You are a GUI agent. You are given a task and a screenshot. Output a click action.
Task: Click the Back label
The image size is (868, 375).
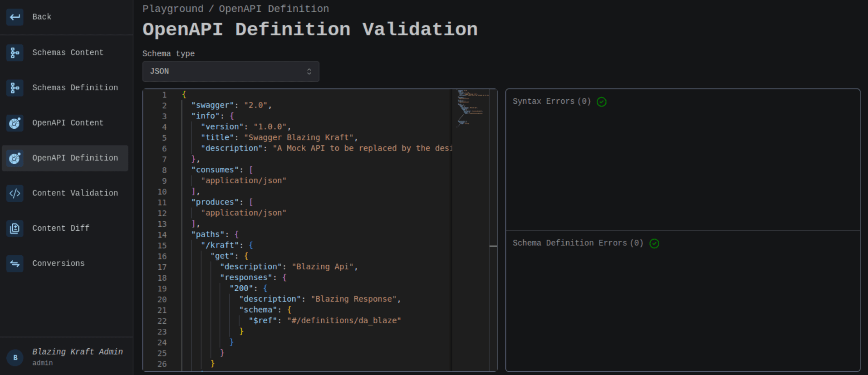42,17
